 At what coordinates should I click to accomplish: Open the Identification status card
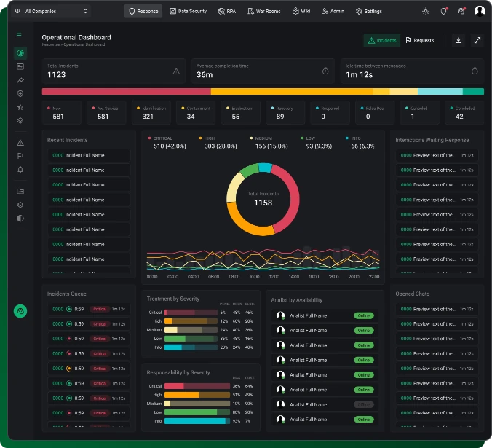tap(151, 113)
